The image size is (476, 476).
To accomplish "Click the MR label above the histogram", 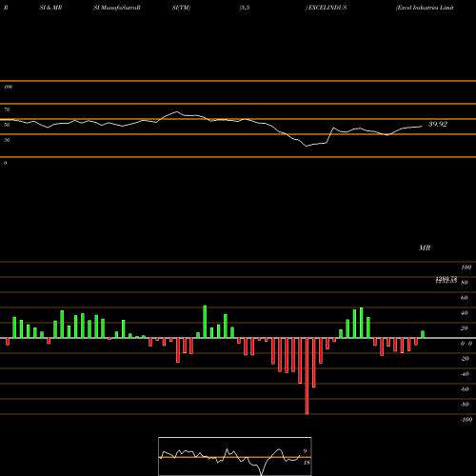I will pyautogui.click(x=425, y=248).
